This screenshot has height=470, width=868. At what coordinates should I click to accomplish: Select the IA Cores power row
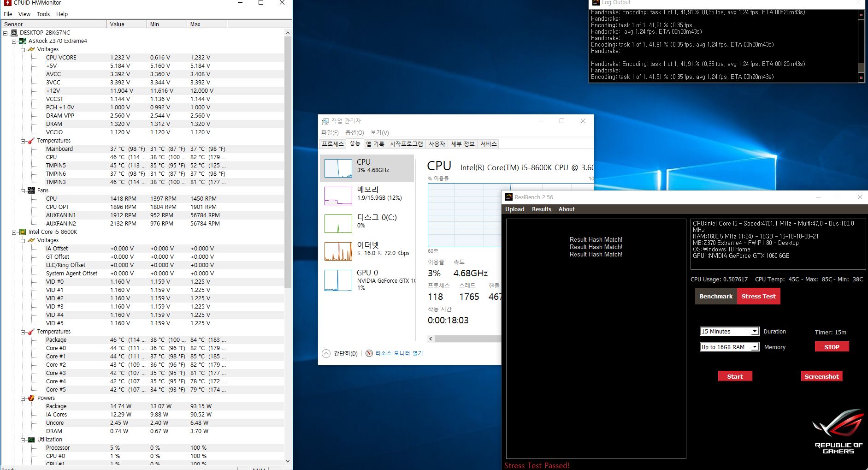click(x=142, y=415)
